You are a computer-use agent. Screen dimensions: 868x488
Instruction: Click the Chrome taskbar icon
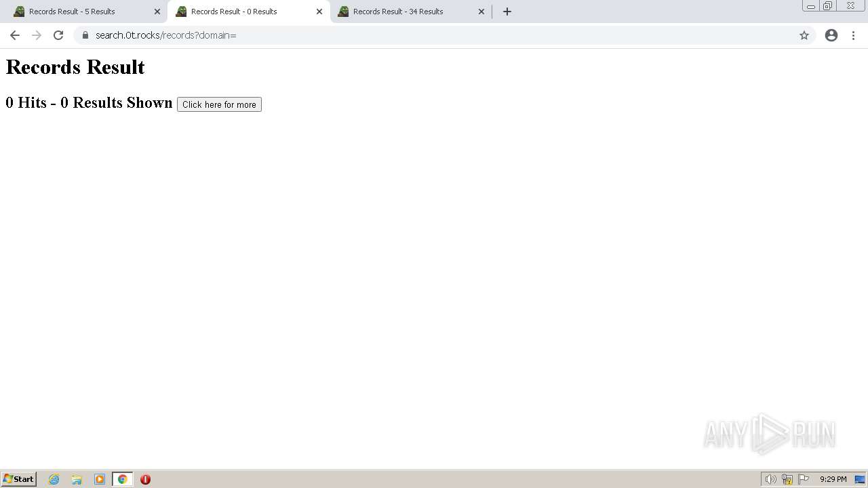pyautogui.click(x=123, y=479)
